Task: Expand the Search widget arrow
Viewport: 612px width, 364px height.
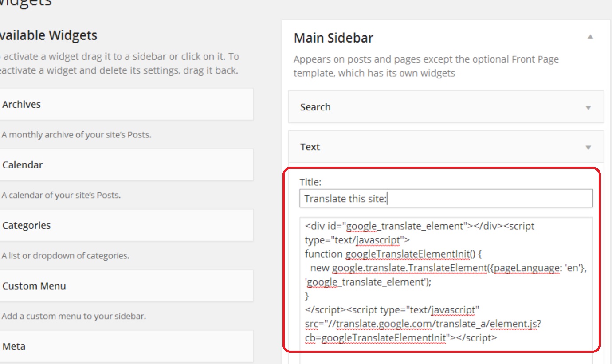Action: point(588,107)
